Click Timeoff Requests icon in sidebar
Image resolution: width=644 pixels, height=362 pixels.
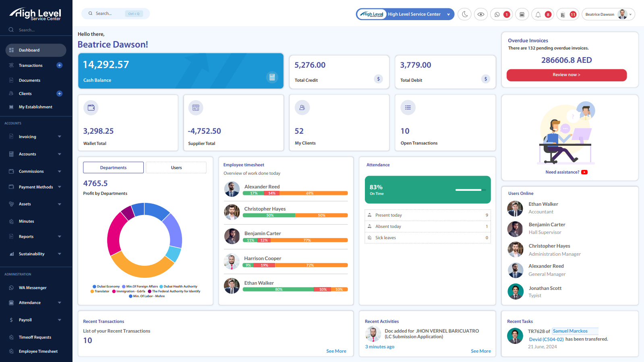tap(11, 337)
